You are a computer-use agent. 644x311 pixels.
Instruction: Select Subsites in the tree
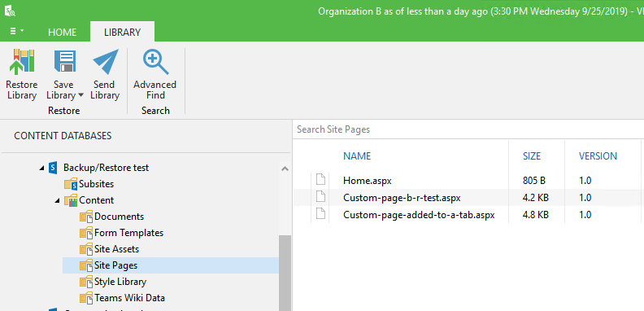[97, 184]
